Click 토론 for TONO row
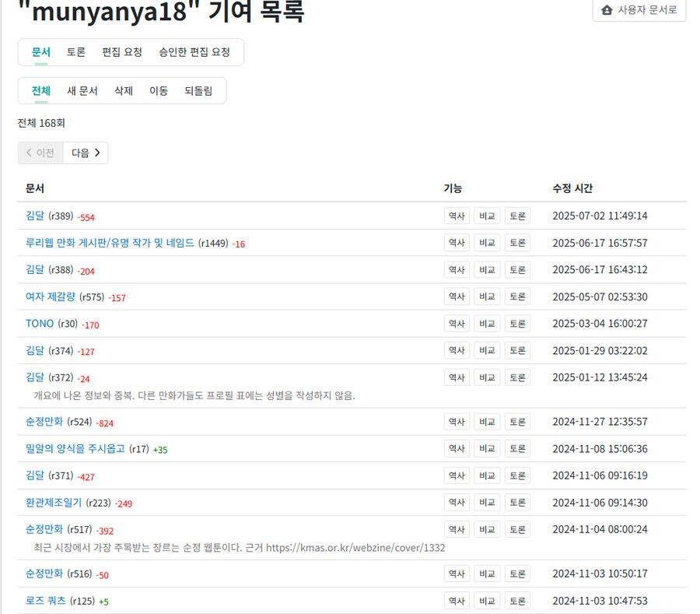700x614 pixels. coord(517,324)
